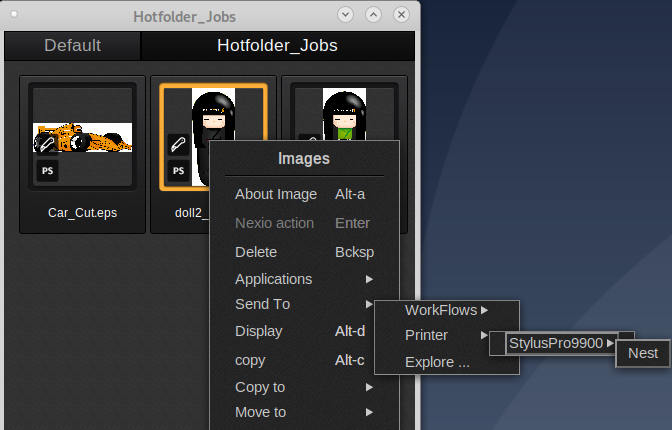Choose Delete in the Images menu
The width and height of the screenshot is (672, 430).
[304, 252]
